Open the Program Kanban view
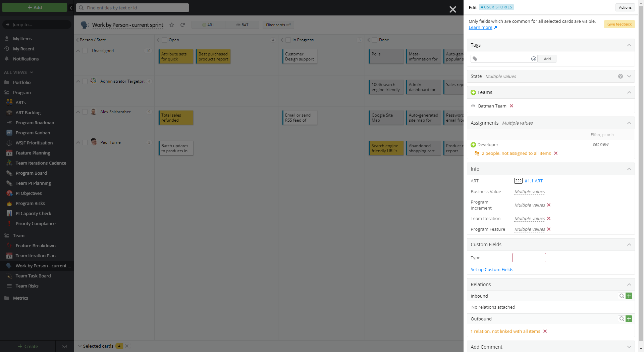 click(33, 133)
